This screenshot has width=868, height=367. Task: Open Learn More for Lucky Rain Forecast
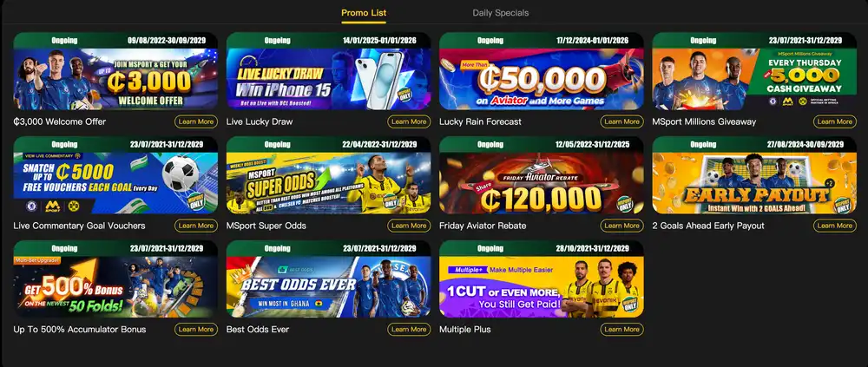tap(621, 121)
